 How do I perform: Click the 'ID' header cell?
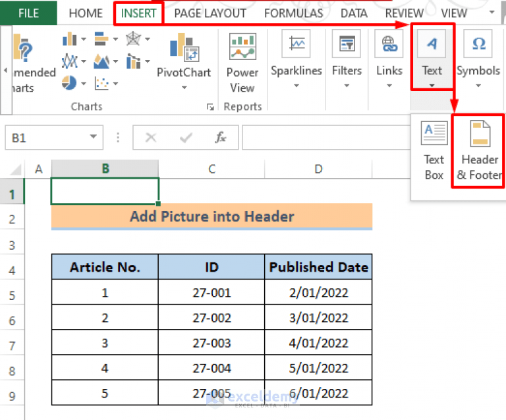tap(211, 267)
